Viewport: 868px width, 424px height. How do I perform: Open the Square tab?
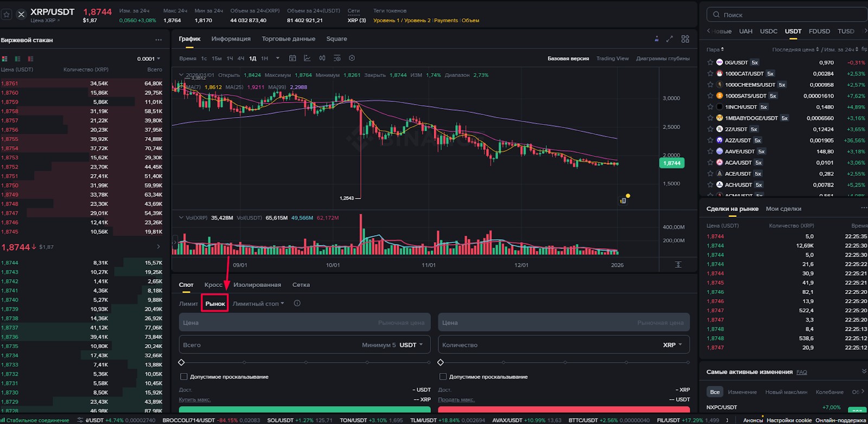[x=337, y=39]
